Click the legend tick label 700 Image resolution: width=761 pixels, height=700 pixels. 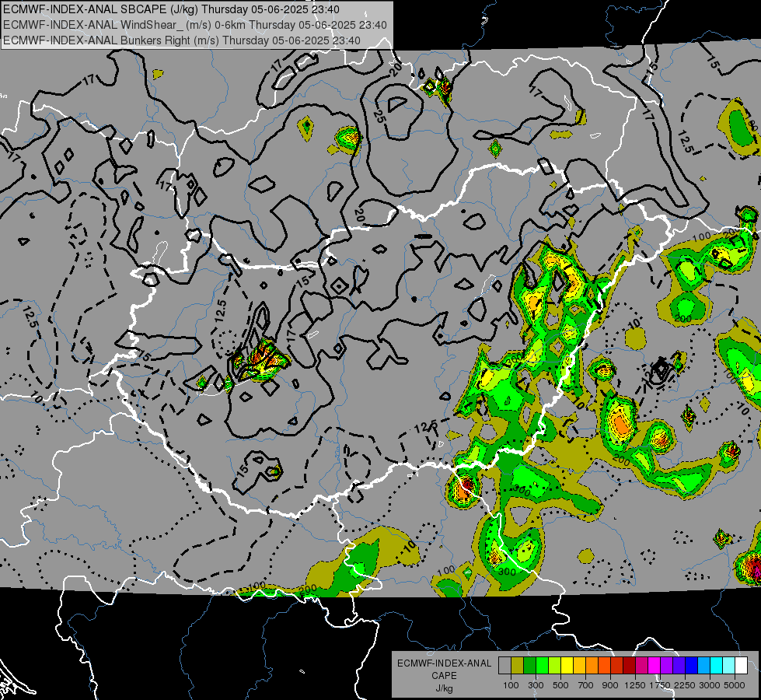point(585,685)
